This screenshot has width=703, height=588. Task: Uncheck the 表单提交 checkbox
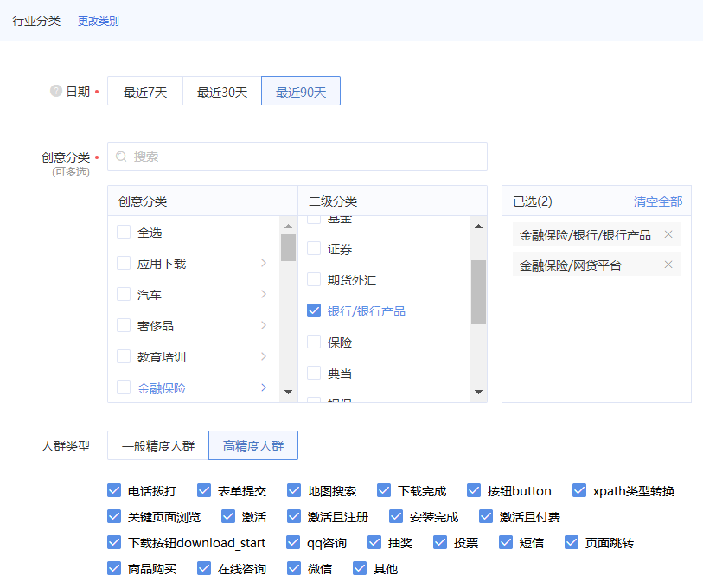(x=204, y=490)
